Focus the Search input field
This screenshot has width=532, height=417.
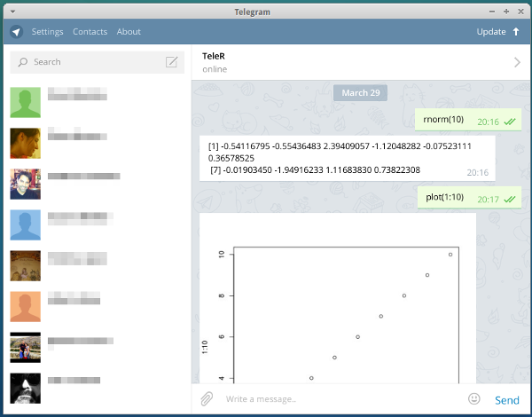(93, 62)
